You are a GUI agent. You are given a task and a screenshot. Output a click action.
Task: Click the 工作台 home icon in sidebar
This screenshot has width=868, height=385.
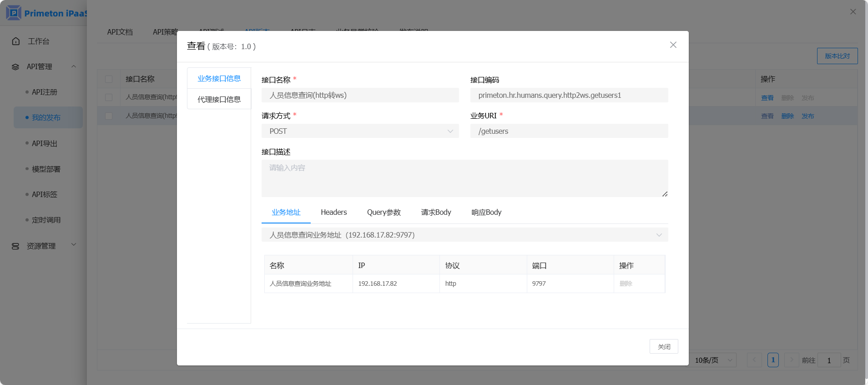(16, 41)
